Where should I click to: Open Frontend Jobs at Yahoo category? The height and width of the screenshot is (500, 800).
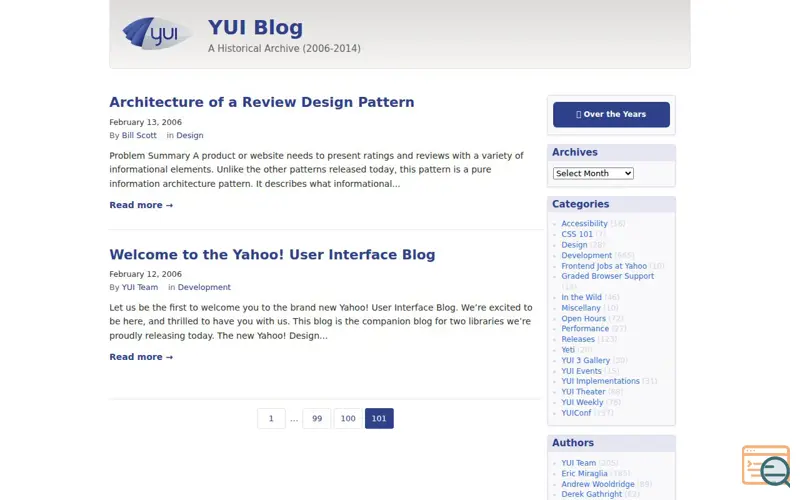pyautogui.click(x=604, y=266)
